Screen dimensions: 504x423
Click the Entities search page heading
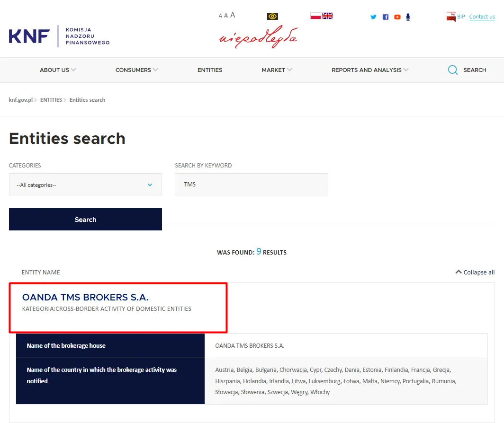(x=67, y=139)
